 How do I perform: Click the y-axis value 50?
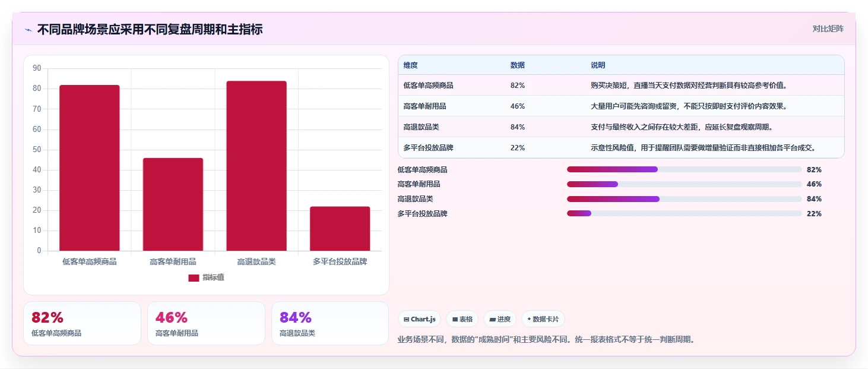(x=37, y=150)
